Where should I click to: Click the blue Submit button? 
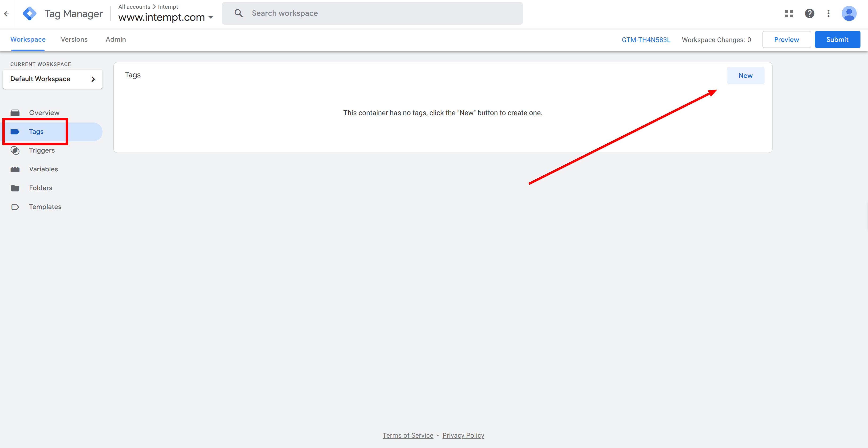click(837, 39)
